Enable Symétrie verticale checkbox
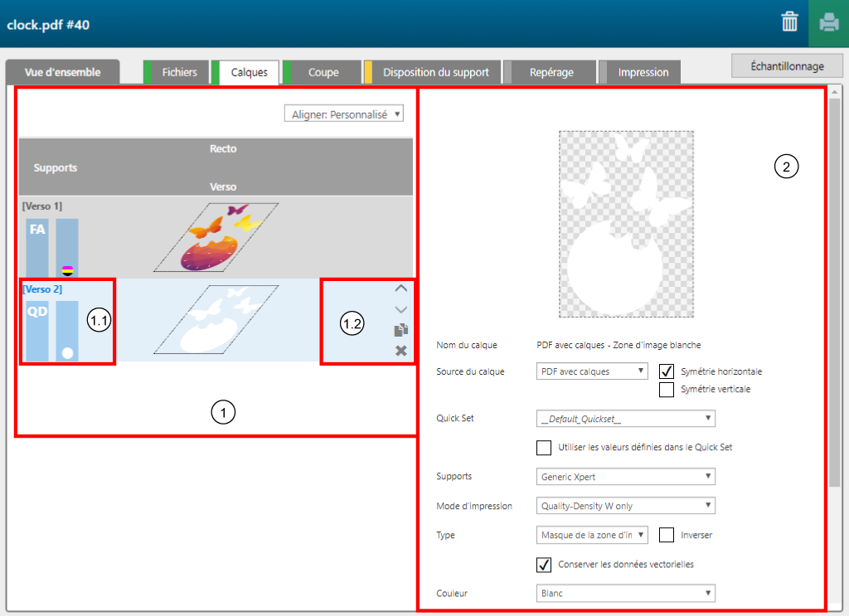The width and height of the screenshot is (849, 616). tap(666, 390)
